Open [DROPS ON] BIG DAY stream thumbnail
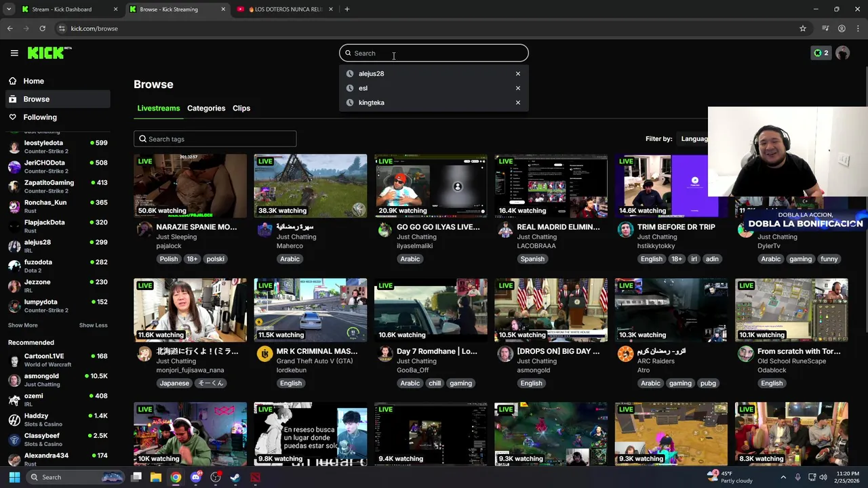This screenshot has height=488, width=868. click(x=551, y=310)
